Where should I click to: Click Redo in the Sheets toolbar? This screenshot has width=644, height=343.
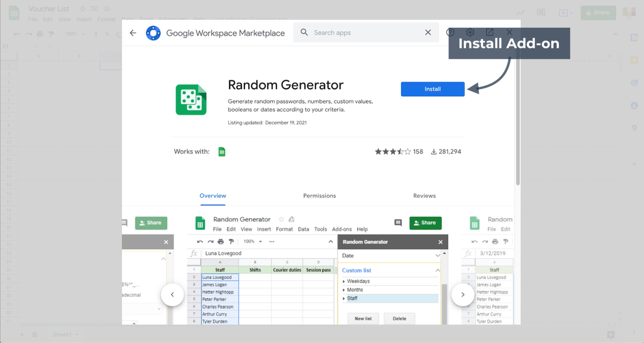coord(29,34)
